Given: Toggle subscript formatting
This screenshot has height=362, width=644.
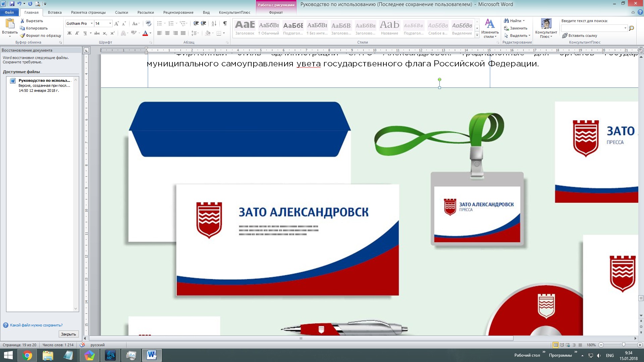Looking at the screenshot, I should (105, 33).
